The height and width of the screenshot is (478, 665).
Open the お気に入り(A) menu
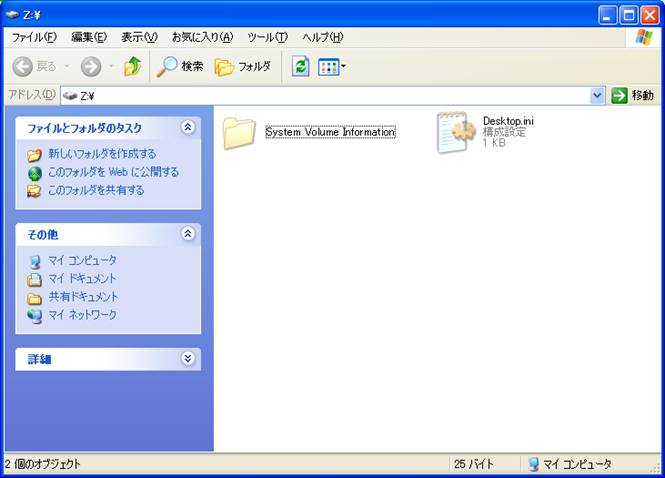(202, 37)
